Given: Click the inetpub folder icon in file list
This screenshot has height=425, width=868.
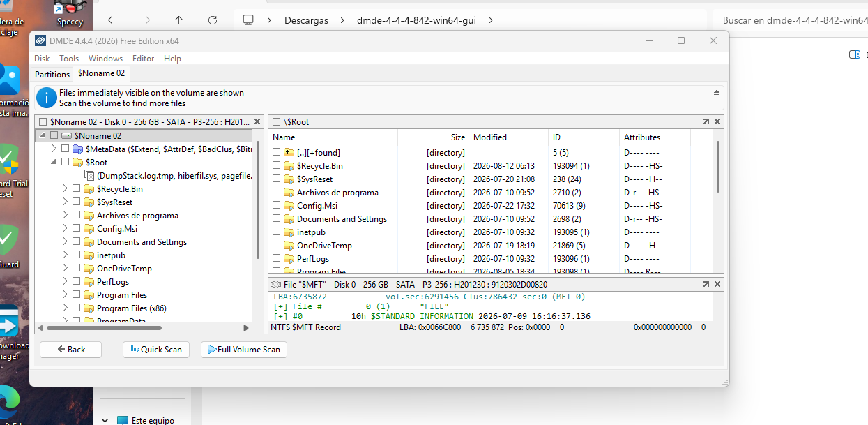Looking at the screenshot, I should (x=289, y=232).
